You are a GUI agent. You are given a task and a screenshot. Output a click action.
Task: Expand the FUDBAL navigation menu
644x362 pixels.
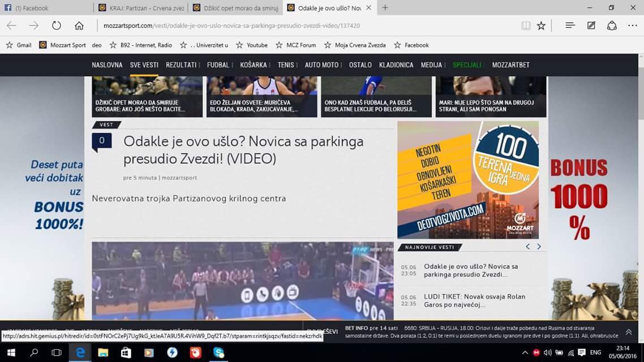[220, 65]
